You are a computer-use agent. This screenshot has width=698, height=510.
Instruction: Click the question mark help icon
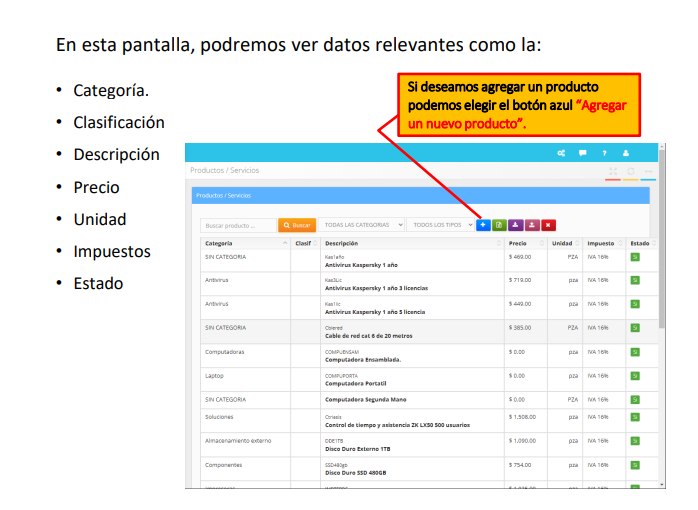(x=604, y=153)
